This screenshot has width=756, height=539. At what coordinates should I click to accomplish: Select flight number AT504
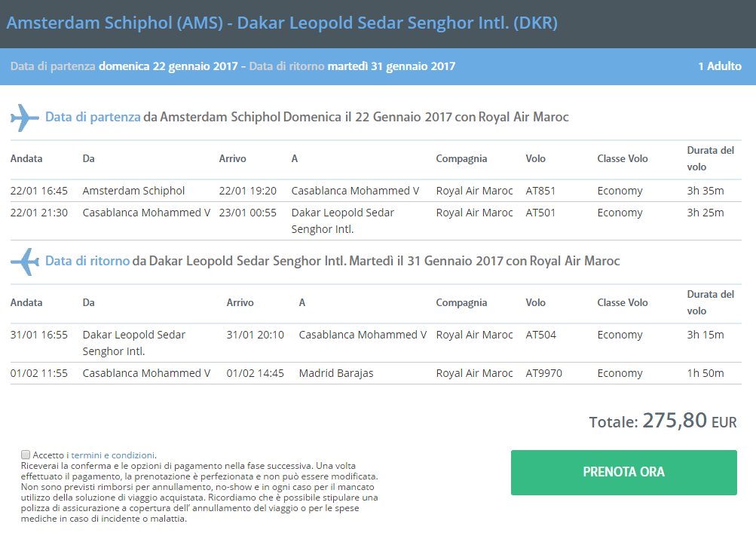pyautogui.click(x=541, y=335)
